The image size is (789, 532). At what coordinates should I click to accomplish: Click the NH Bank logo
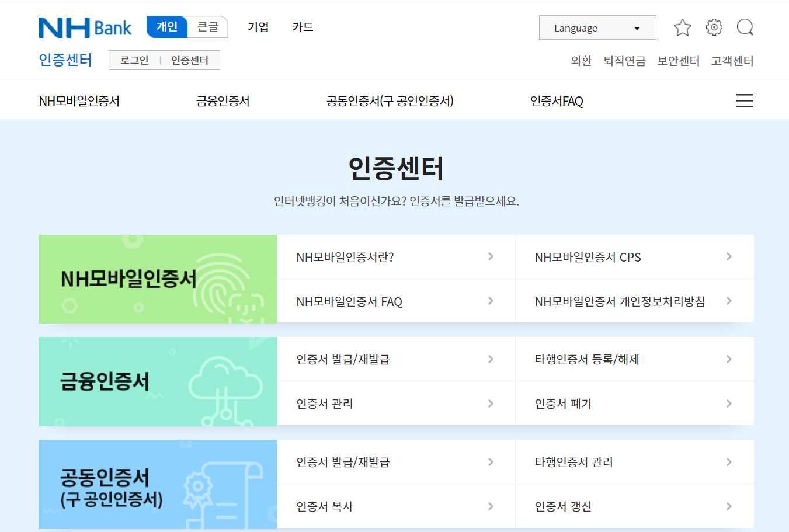85,27
